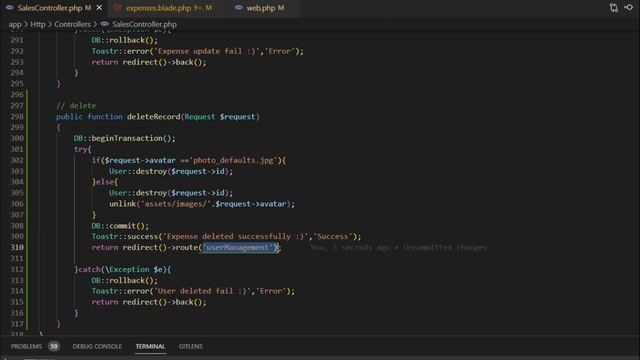640x360 pixels.
Task: Click the }else{ statement on line 304
Action: [x=104, y=182]
